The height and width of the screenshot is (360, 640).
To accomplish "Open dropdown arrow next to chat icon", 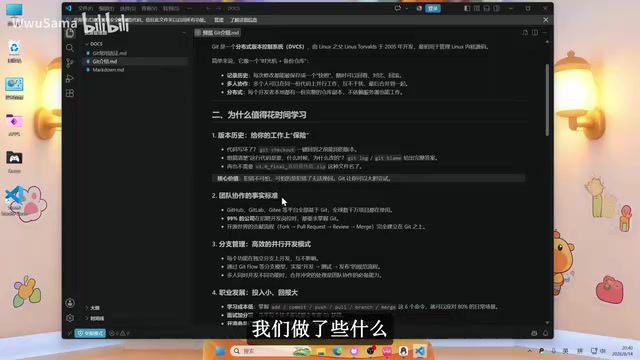I will pos(407,8).
